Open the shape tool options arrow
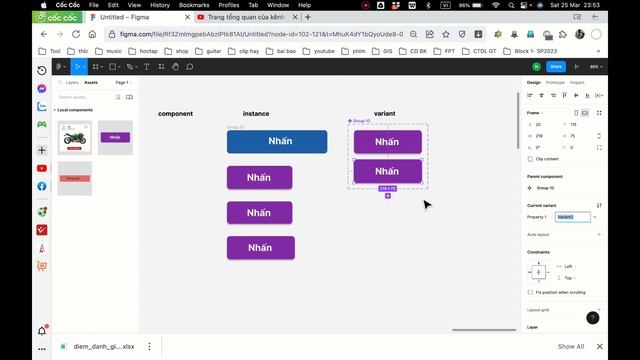 pos(119,67)
